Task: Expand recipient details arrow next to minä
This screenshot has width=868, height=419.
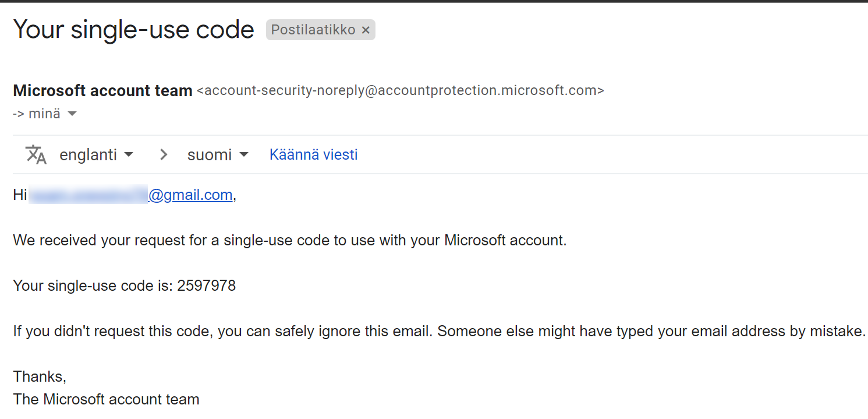Action: (x=72, y=114)
